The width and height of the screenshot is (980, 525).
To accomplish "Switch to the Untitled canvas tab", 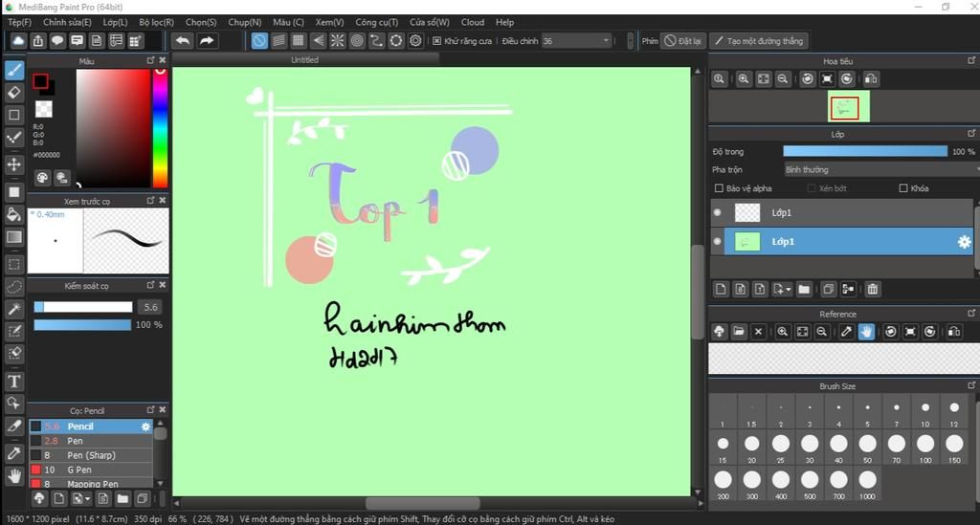I will pyautogui.click(x=305, y=60).
